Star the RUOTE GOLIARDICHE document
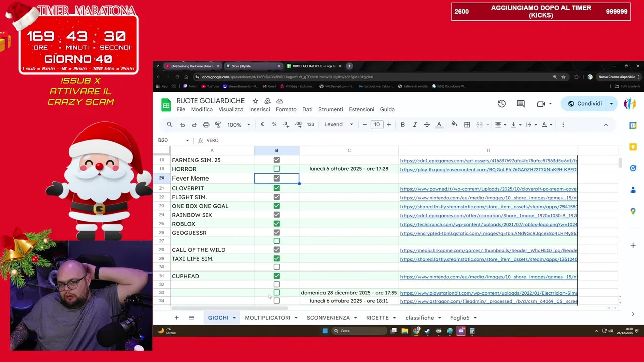This screenshot has height=362, width=644. (x=255, y=101)
